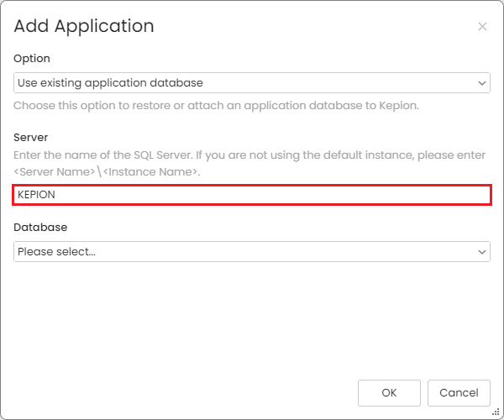The width and height of the screenshot is (504, 420).
Task: Click the chevron arrow on Database combo box
Action: [481, 251]
